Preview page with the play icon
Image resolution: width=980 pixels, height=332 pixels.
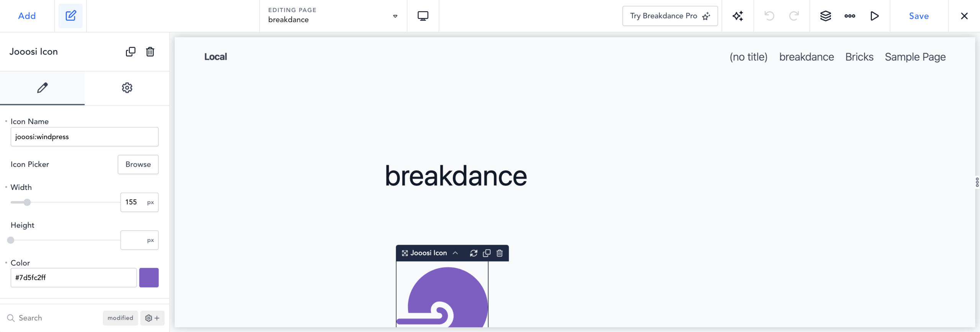click(x=874, y=16)
